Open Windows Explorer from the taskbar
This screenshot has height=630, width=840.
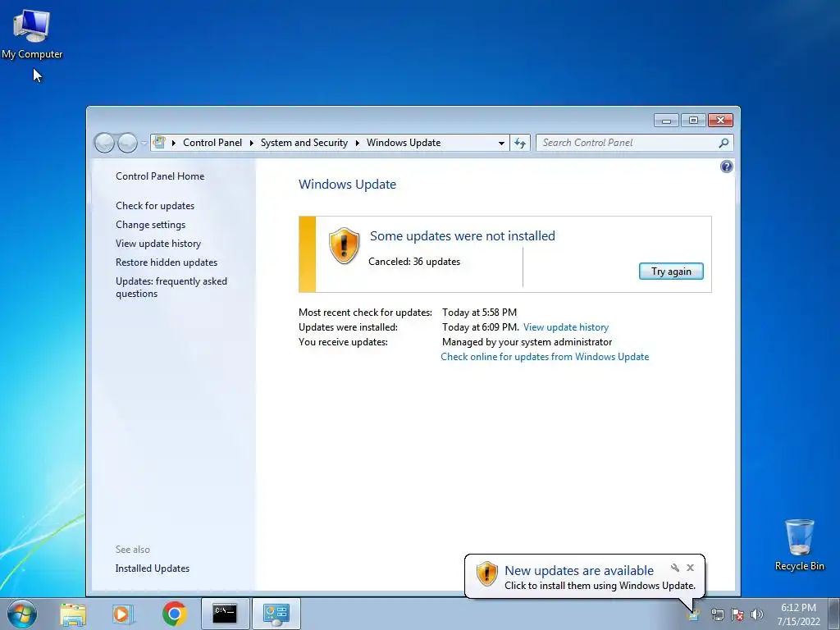(73, 614)
